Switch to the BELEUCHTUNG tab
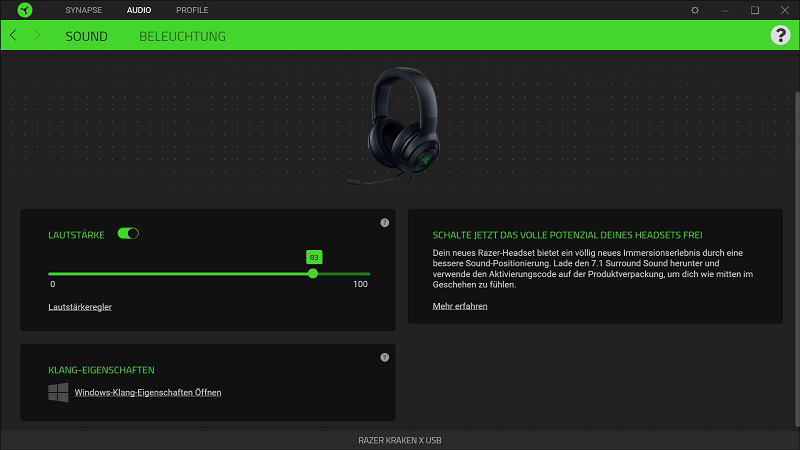Viewport: 800px width, 450px height. pyautogui.click(x=182, y=36)
